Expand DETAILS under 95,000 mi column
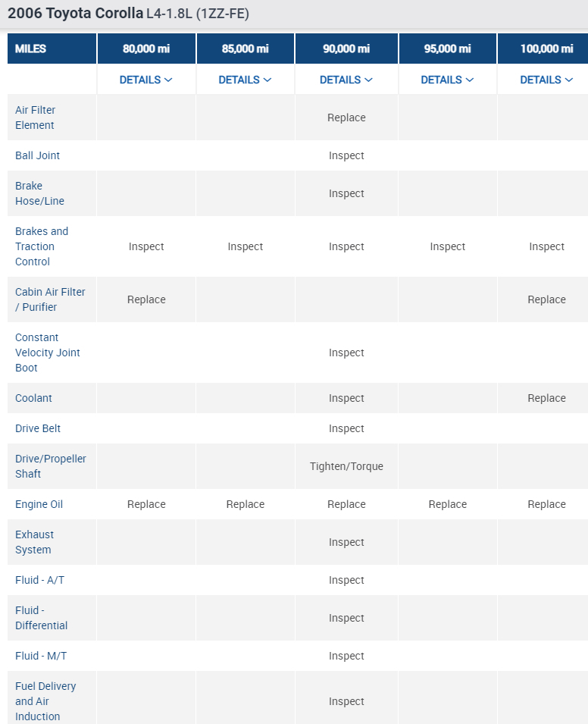Image resolution: width=588 pixels, height=724 pixels. (447, 80)
